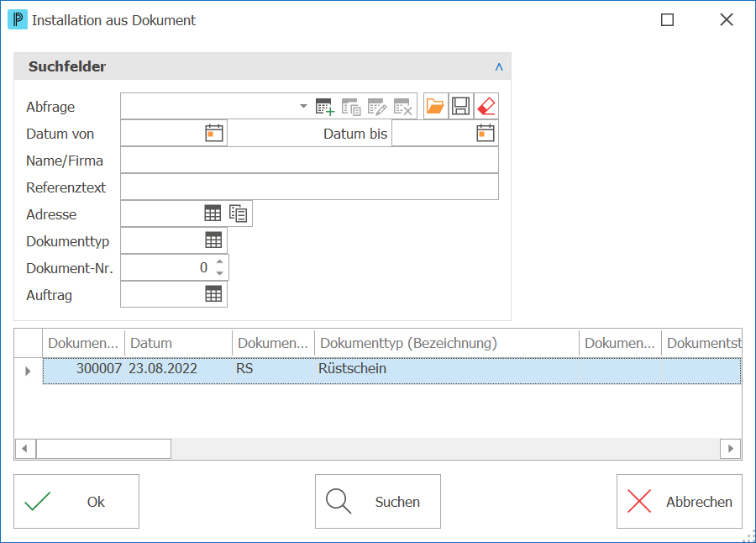Save search with floppy disk icon
756x543 pixels.
(461, 106)
